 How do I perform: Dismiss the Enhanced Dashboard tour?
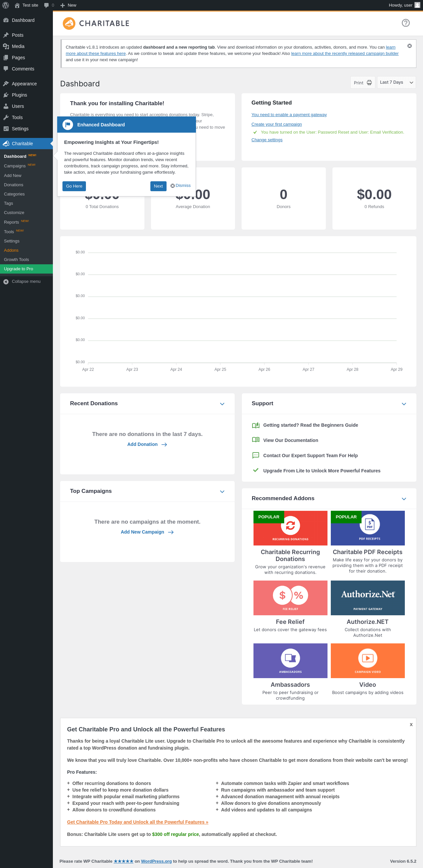tap(181, 186)
